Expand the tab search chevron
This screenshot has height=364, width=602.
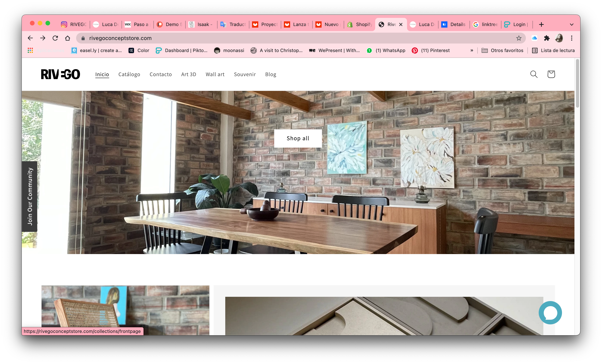pos(572,24)
